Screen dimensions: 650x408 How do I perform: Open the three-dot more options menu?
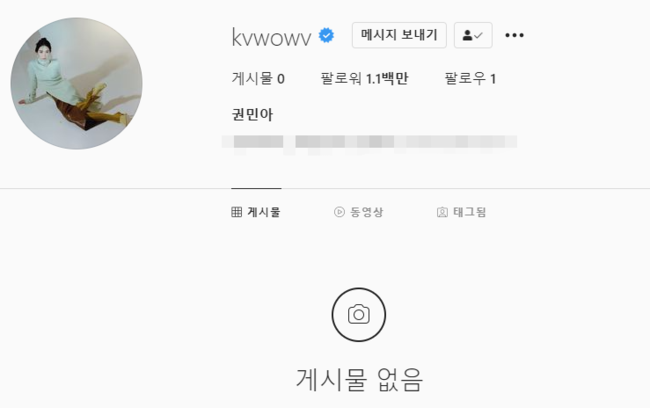tap(514, 35)
